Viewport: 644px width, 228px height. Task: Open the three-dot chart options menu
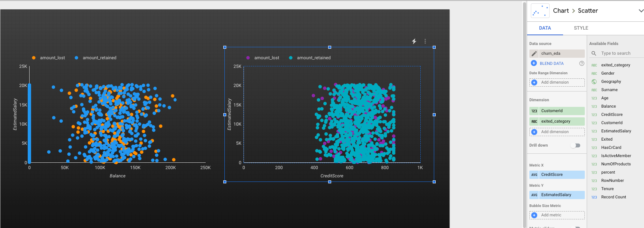pyautogui.click(x=425, y=41)
